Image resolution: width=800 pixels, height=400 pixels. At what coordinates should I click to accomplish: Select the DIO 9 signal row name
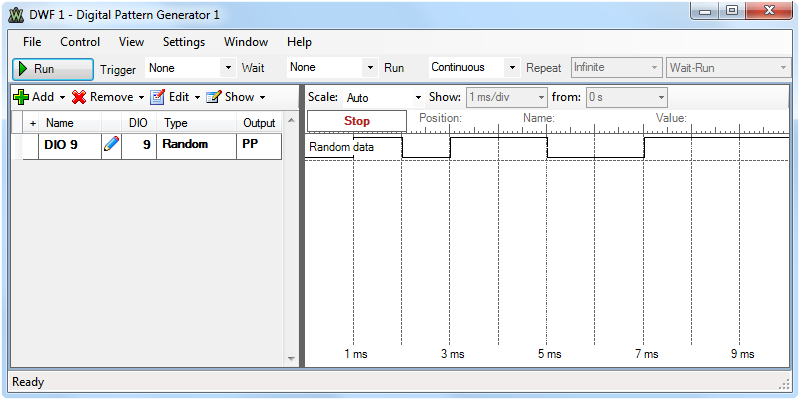click(62, 145)
